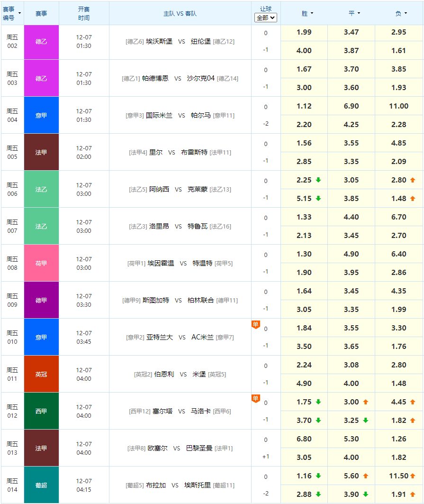Click down arrow next to 3.70 odds
Image resolution: width=424 pixels, height=504 pixels.
318,420
